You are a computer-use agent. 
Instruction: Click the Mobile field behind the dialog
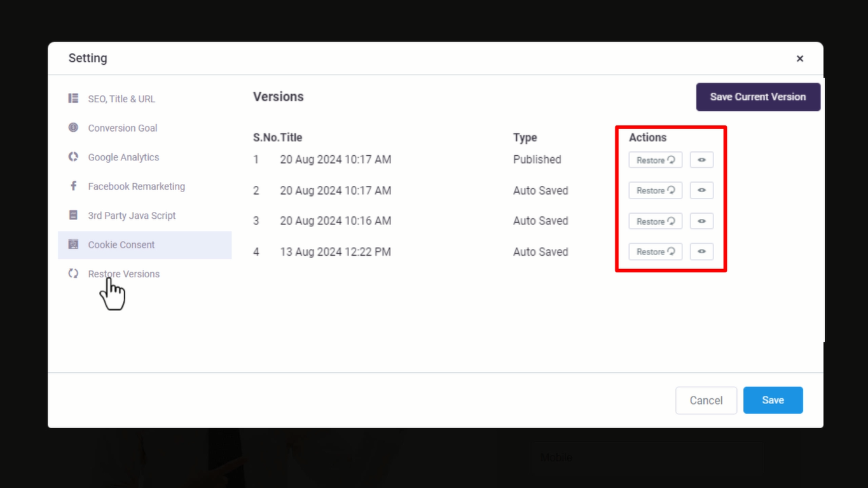tap(649, 457)
